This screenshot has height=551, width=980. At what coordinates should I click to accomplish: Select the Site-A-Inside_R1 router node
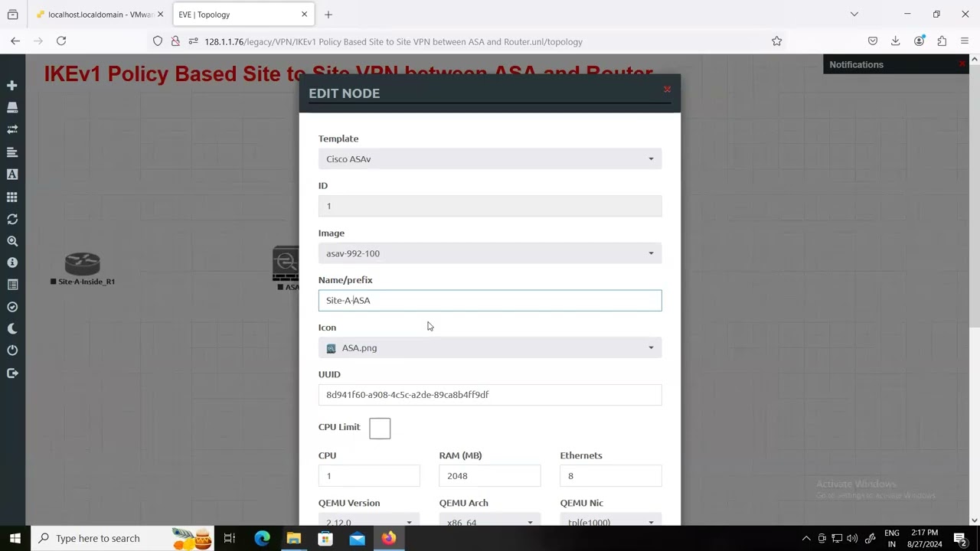83,265
